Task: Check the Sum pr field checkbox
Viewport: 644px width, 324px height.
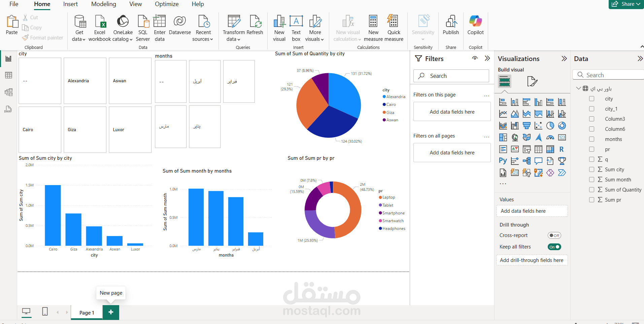Action: (591, 200)
